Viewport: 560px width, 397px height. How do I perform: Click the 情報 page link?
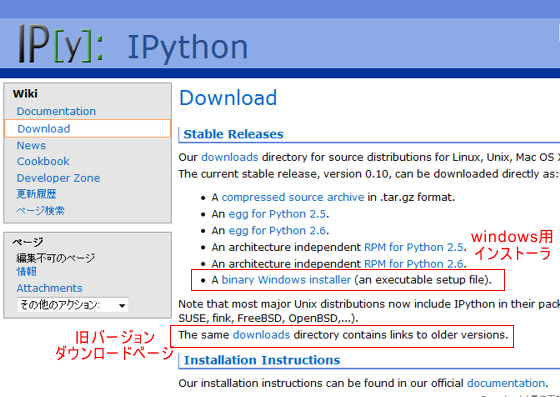click(26, 272)
